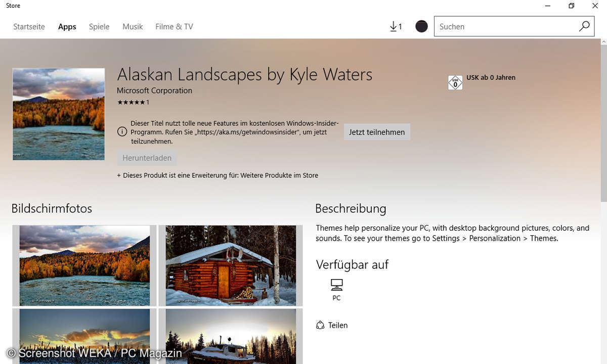Click the info icon beside Insider notice
This screenshot has height=364, width=607.
click(122, 132)
